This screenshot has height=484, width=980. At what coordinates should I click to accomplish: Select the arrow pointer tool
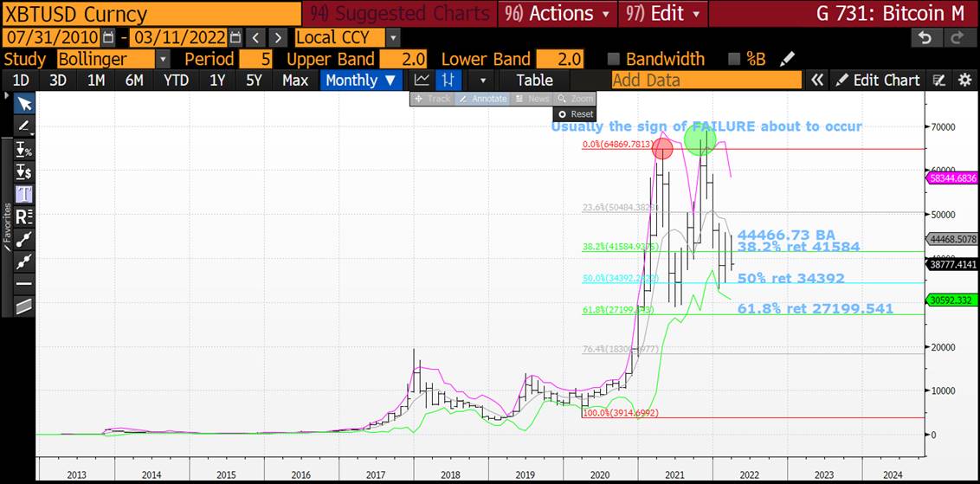[x=24, y=104]
